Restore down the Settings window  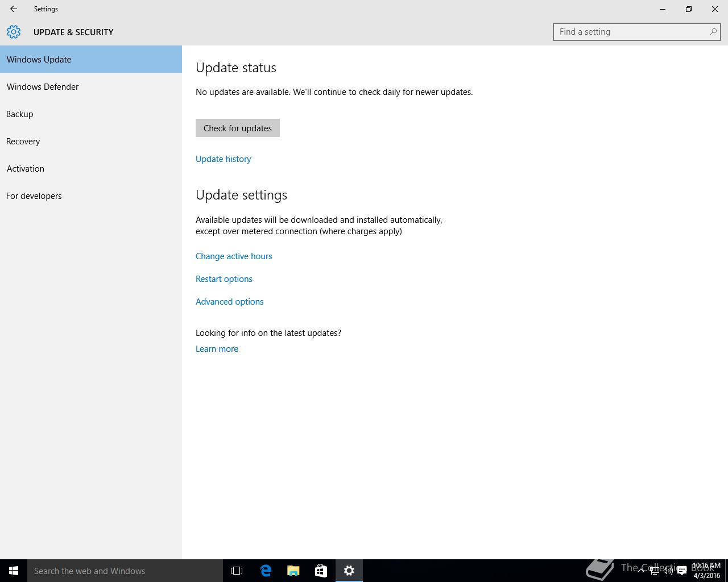(x=689, y=9)
